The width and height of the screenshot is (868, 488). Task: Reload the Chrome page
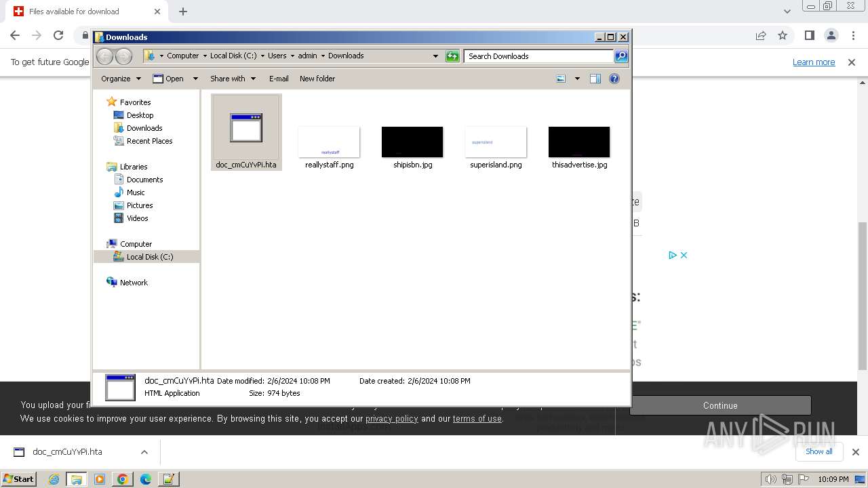click(x=58, y=36)
